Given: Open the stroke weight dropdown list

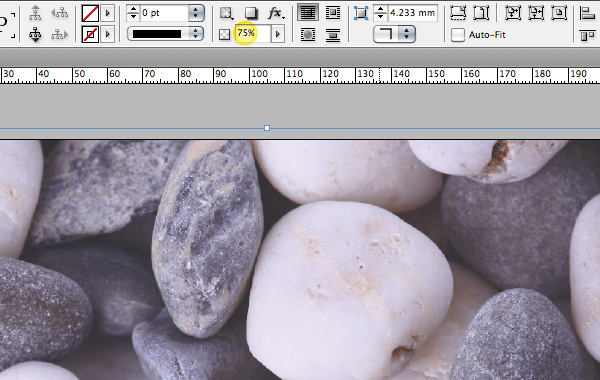Looking at the screenshot, I should pos(196,13).
